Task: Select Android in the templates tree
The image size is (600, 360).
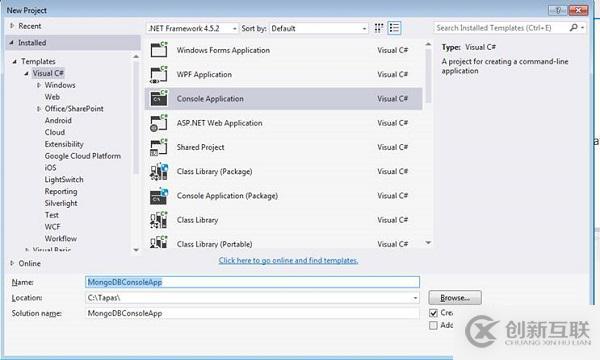Action: 58,120
